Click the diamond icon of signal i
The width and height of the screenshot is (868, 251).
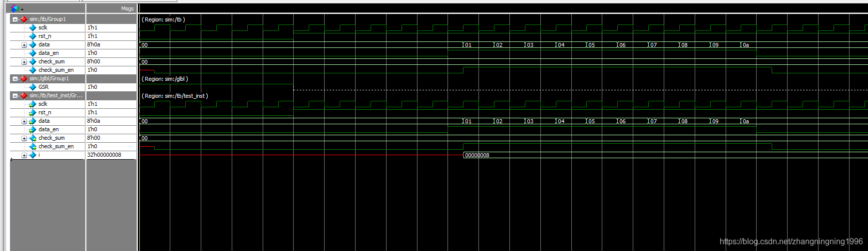point(33,155)
